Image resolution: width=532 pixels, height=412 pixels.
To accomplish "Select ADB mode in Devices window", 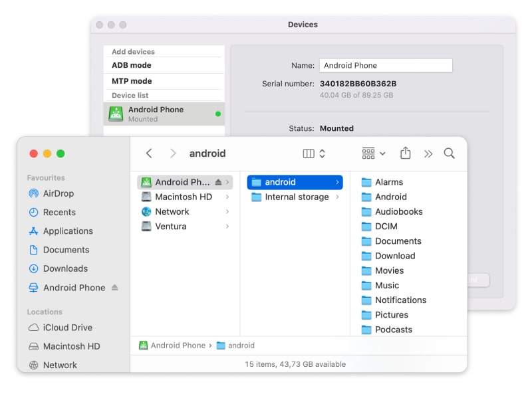I will pos(164,65).
